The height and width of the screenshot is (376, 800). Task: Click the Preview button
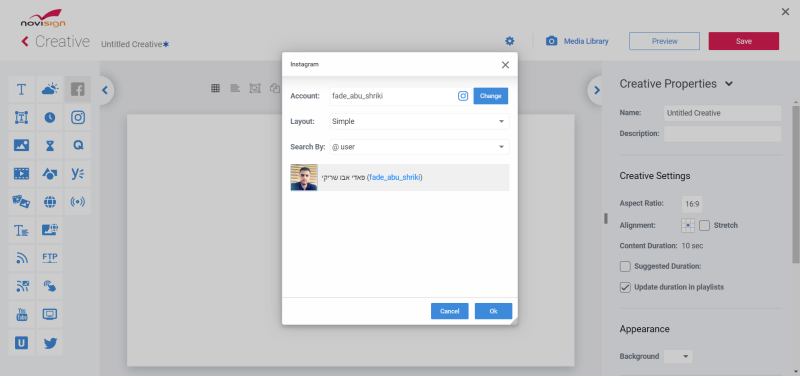click(x=664, y=41)
